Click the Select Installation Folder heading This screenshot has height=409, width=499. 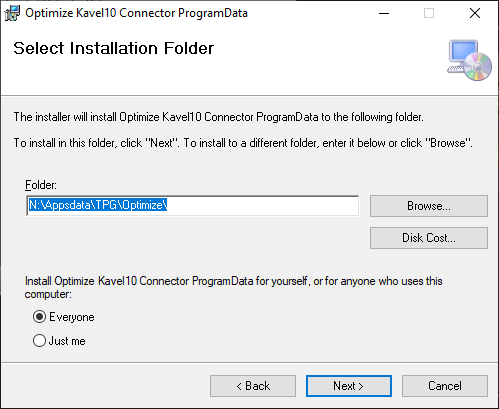(113, 48)
